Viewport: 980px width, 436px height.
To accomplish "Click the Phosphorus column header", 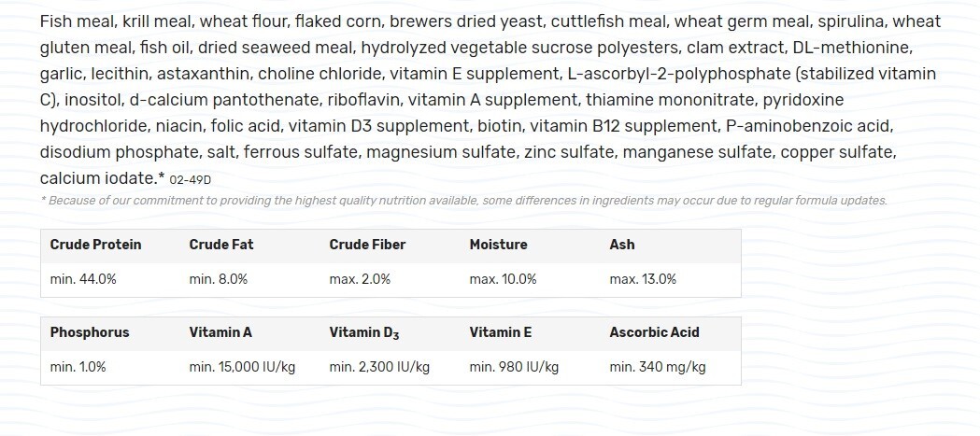I will coord(90,332).
